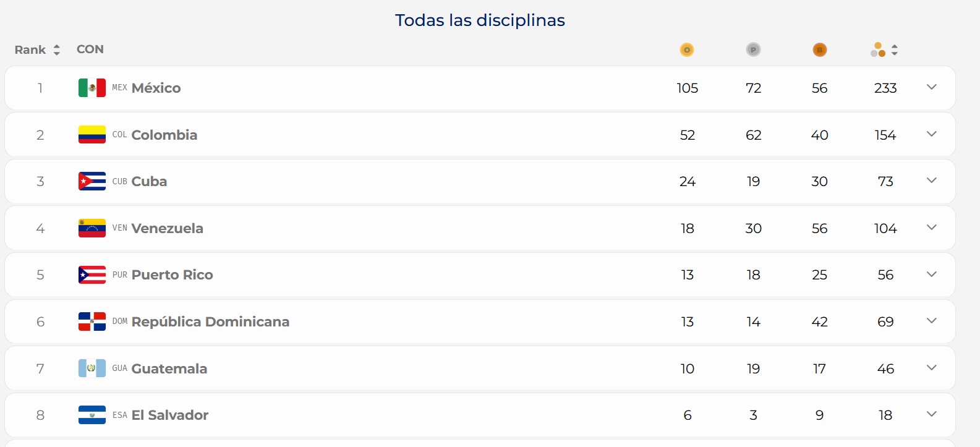Toggle Rank column sort arrows
This screenshot has width=980, height=447.
point(57,50)
